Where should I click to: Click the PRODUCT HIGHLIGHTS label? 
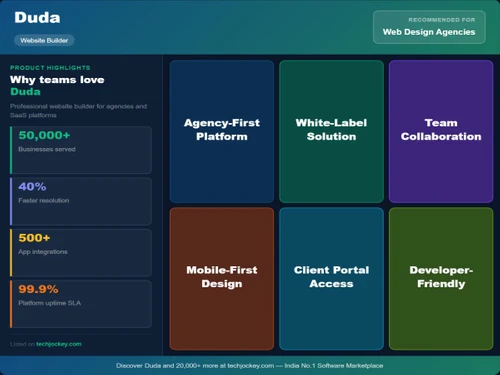coord(50,68)
